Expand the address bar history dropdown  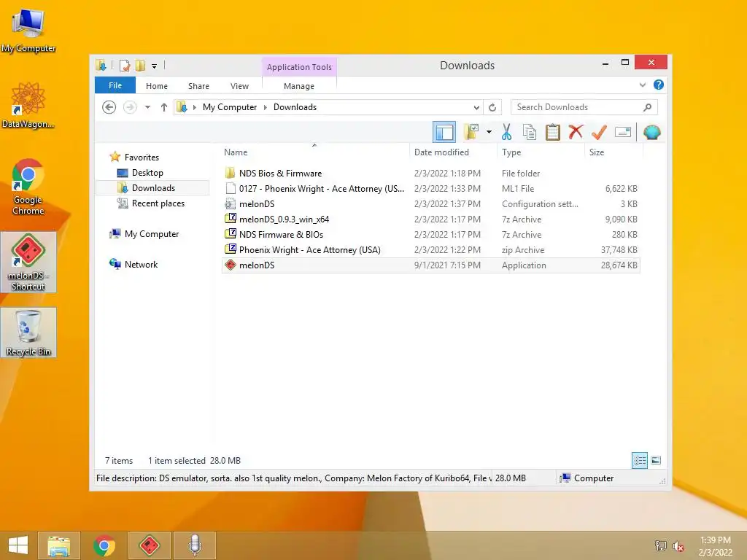click(476, 108)
